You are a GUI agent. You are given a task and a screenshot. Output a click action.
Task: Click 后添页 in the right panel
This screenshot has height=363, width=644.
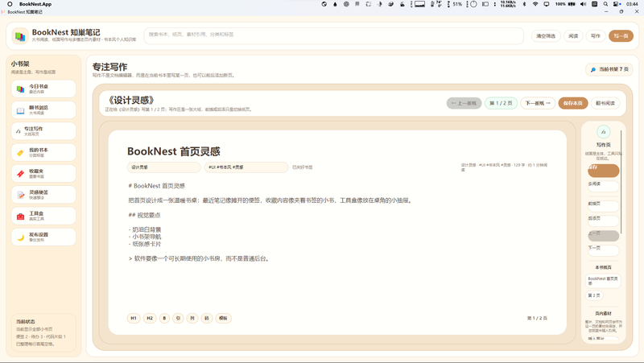[x=603, y=220]
